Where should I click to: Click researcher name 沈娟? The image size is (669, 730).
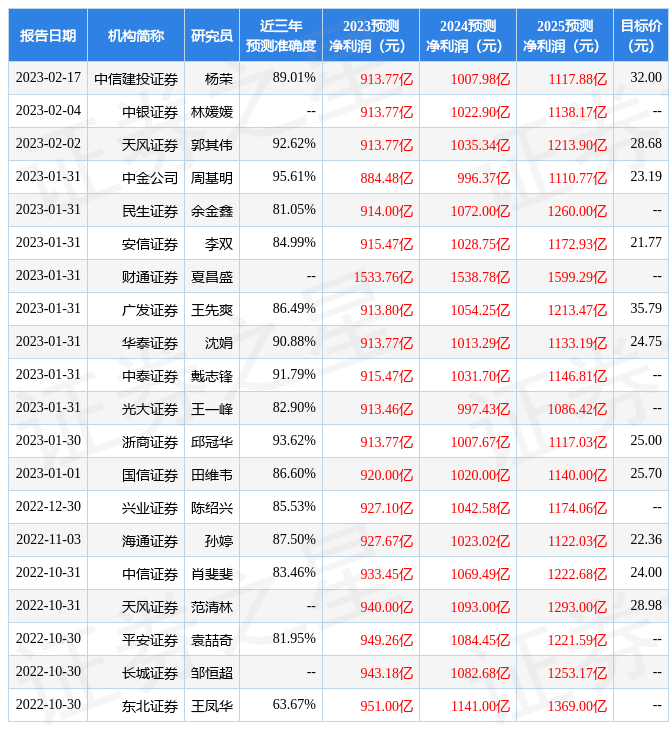coord(219,343)
